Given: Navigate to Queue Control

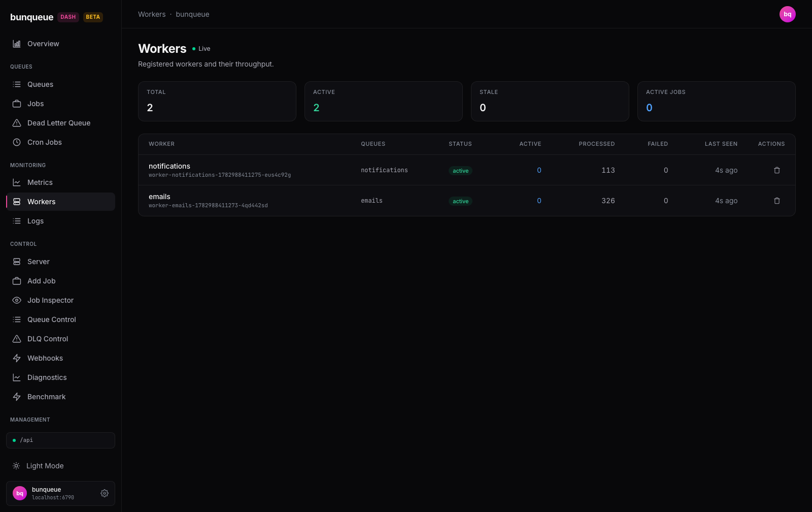Looking at the screenshot, I should (x=60, y=319).
